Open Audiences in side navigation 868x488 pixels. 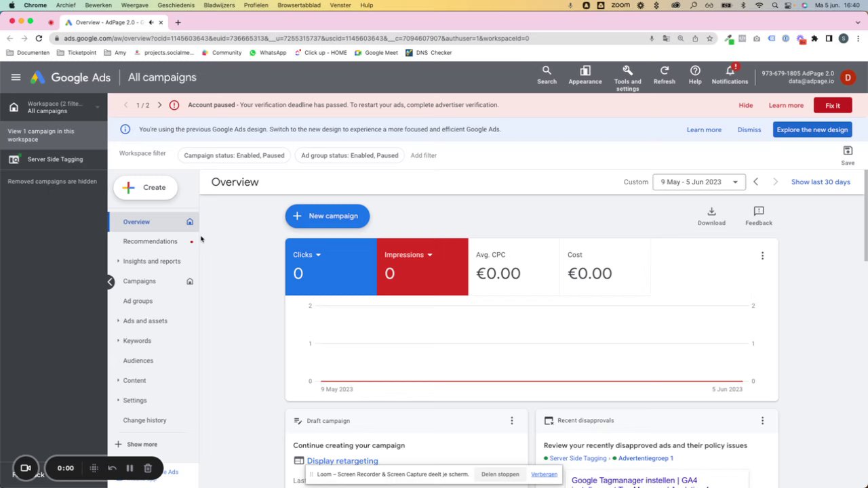click(x=138, y=361)
